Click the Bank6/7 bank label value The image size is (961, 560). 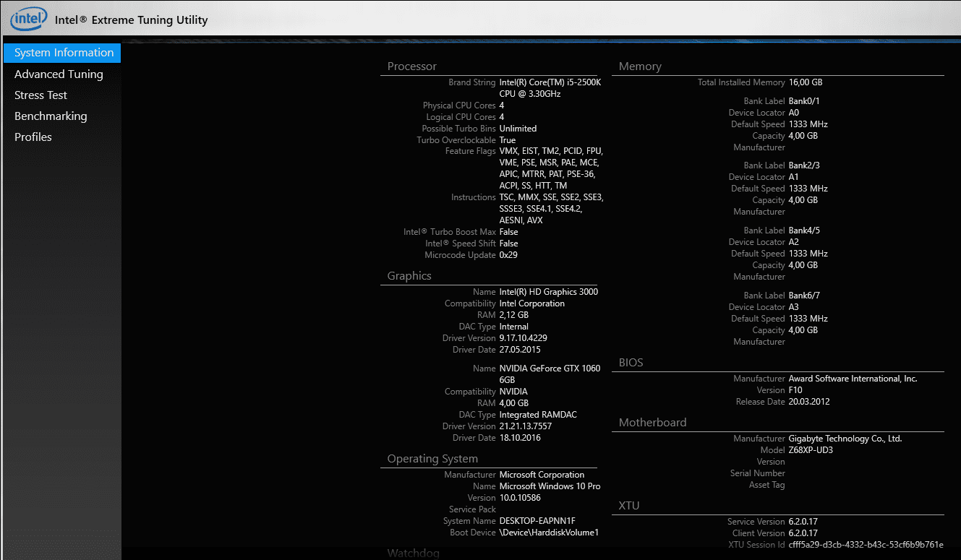pos(804,296)
